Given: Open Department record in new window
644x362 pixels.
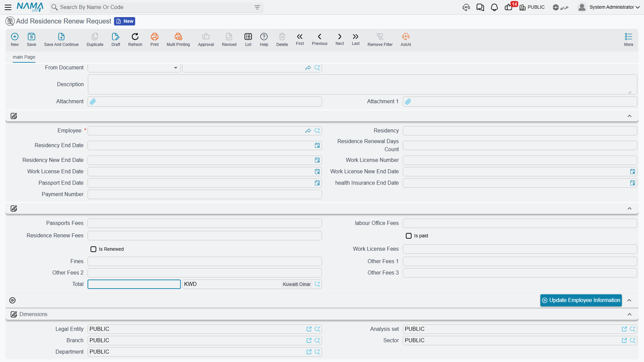Looking at the screenshot, I should click(x=309, y=352).
